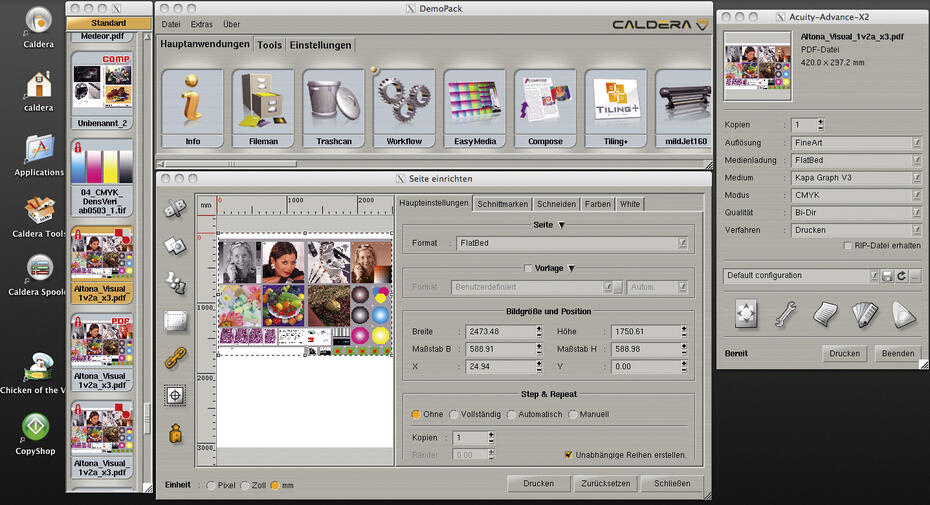Click Drucken in Acuity-Advance-X2 window
Image resolution: width=930 pixels, height=505 pixels.
coord(845,354)
